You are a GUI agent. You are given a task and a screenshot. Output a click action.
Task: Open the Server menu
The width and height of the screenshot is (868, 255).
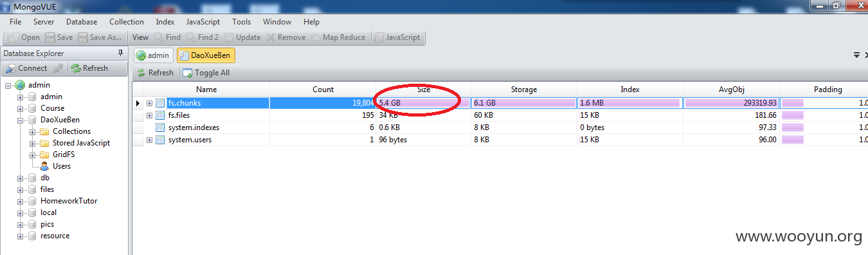[44, 22]
